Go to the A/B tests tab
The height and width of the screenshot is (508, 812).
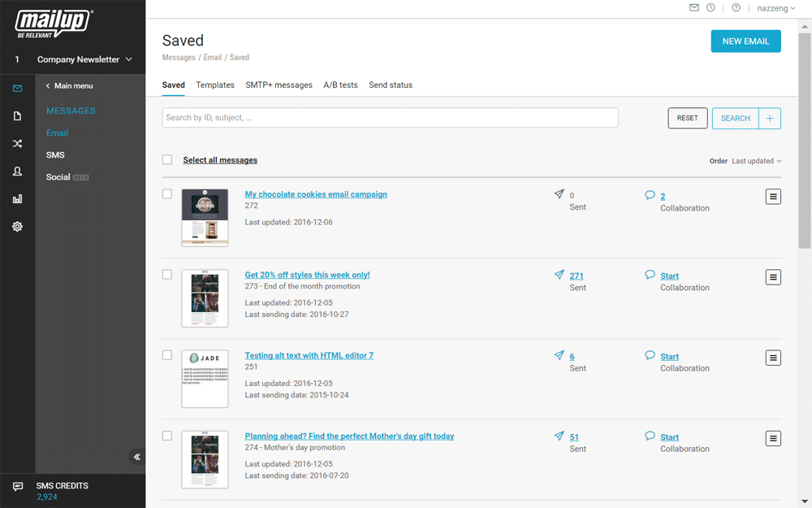(340, 85)
